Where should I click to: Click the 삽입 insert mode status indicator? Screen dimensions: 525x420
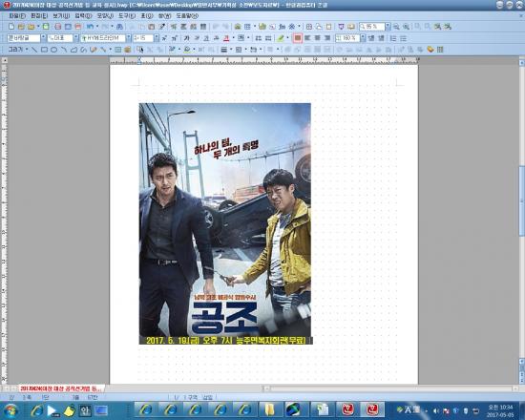(207, 397)
